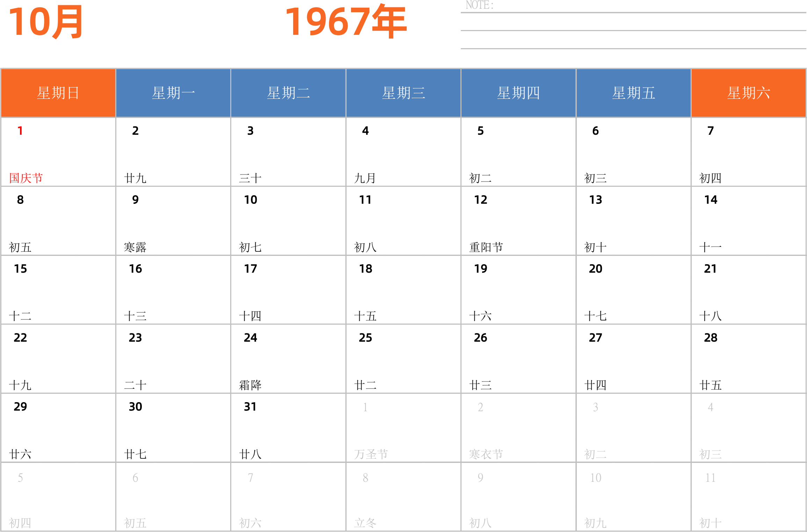The image size is (807, 532).
Task: Select date 31 cell
Action: point(288,428)
